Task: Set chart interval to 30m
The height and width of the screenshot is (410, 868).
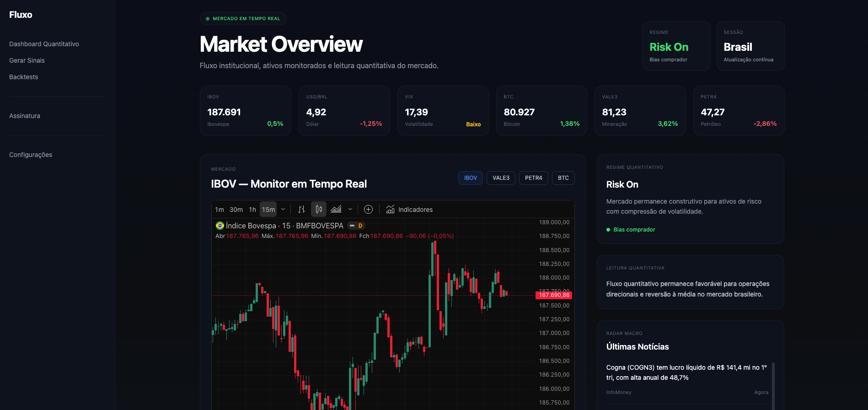Action: 236,210
